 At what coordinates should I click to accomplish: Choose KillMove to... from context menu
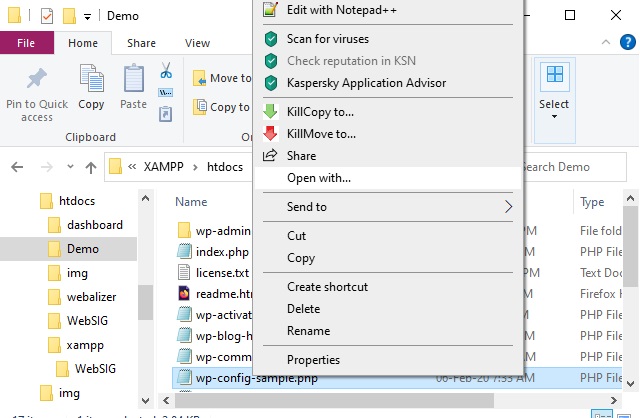(x=388, y=134)
